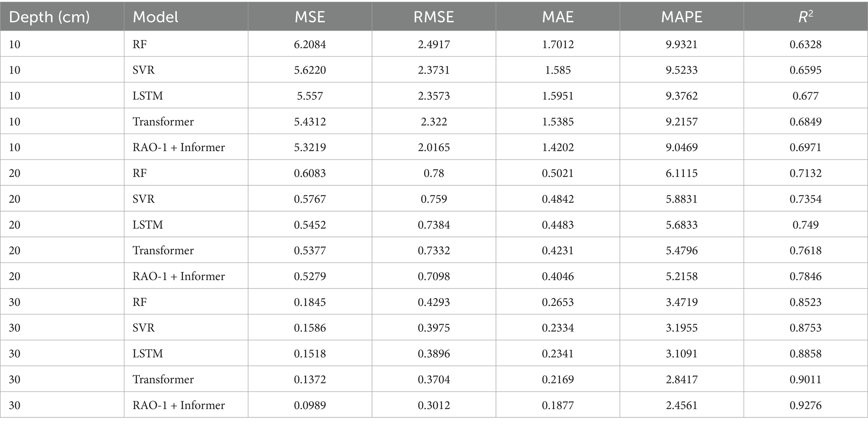Click the MAPE value 9.0469
Screen dimensions: 868x425
pos(682,147)
